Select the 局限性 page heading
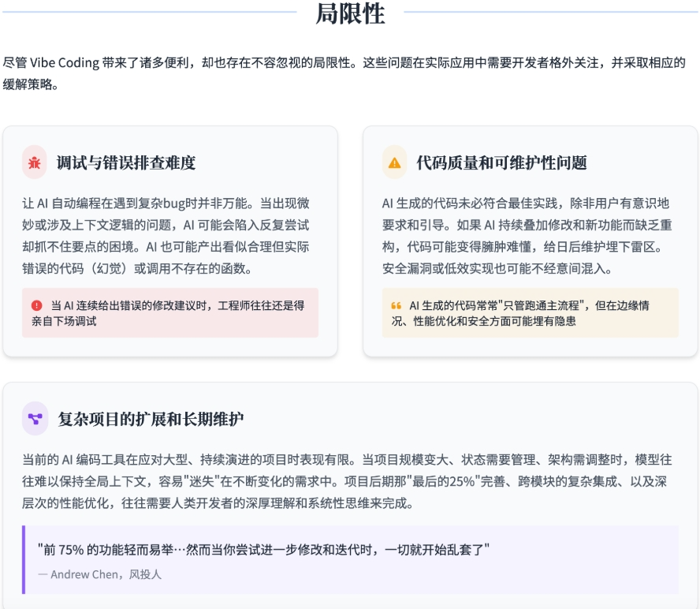 click(x=350, y=13)
